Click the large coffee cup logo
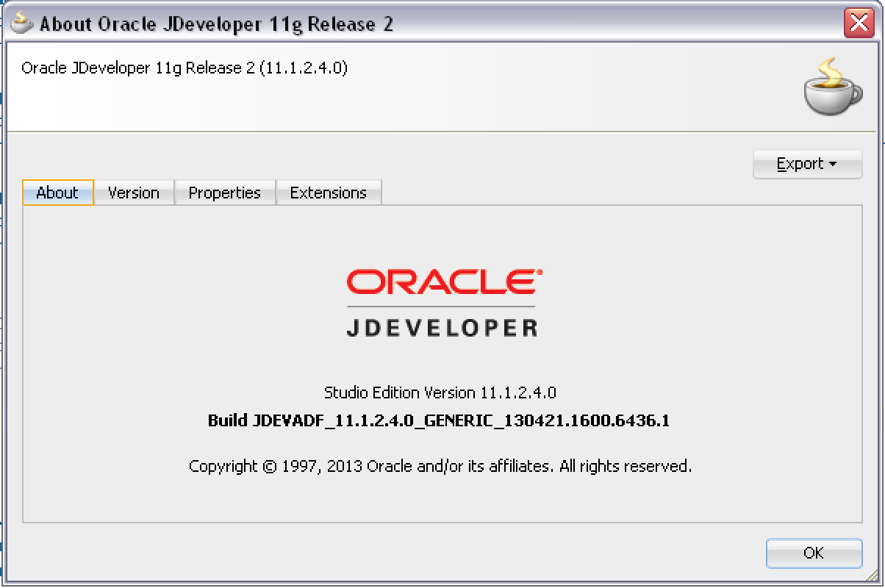The width and height of the screenshot is (885, 588). tap(832, 87)
